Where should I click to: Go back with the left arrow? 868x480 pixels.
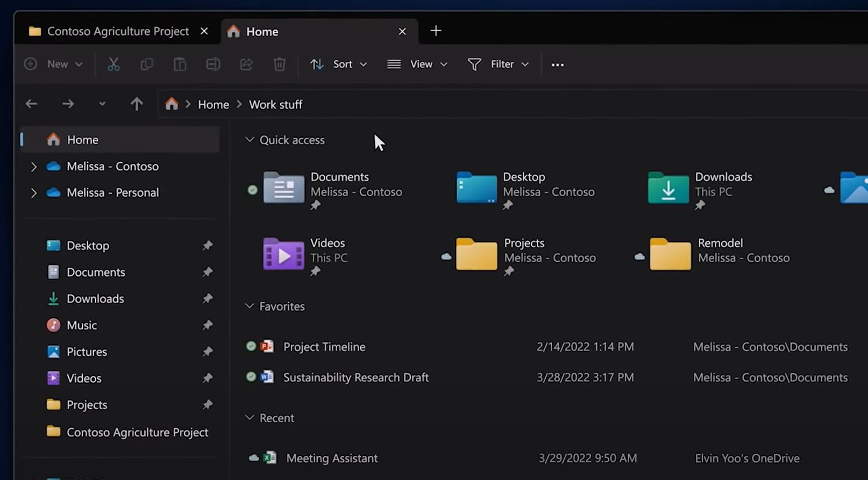[x=31, y=104]
